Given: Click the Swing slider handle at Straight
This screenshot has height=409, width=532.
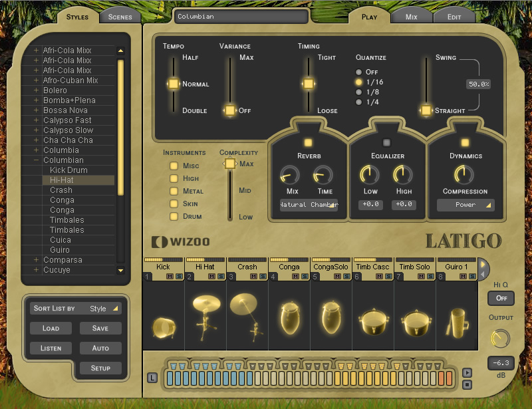Looking at the screenshot, I should (x=426, y=110).
